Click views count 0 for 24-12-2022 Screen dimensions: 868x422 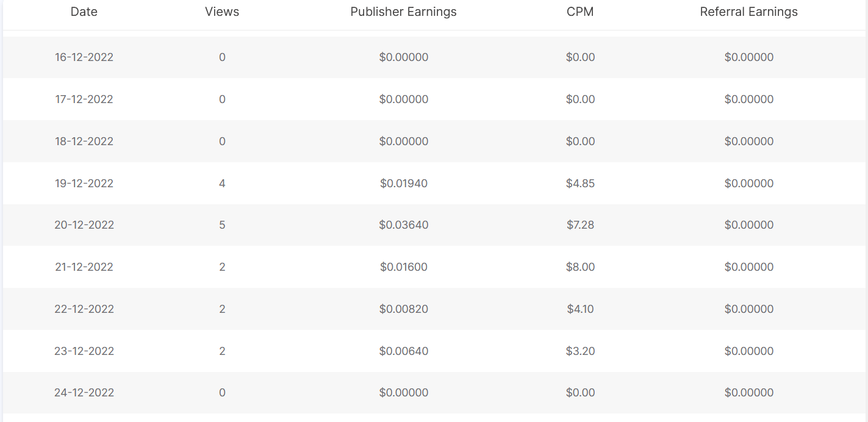click(x=222, y=393)
